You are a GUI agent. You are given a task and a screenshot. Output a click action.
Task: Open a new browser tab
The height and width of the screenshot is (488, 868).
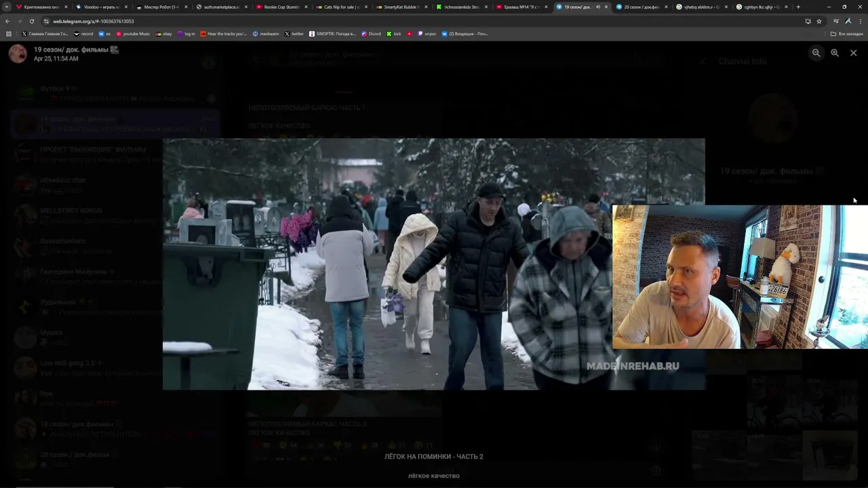tap(798, 7)
